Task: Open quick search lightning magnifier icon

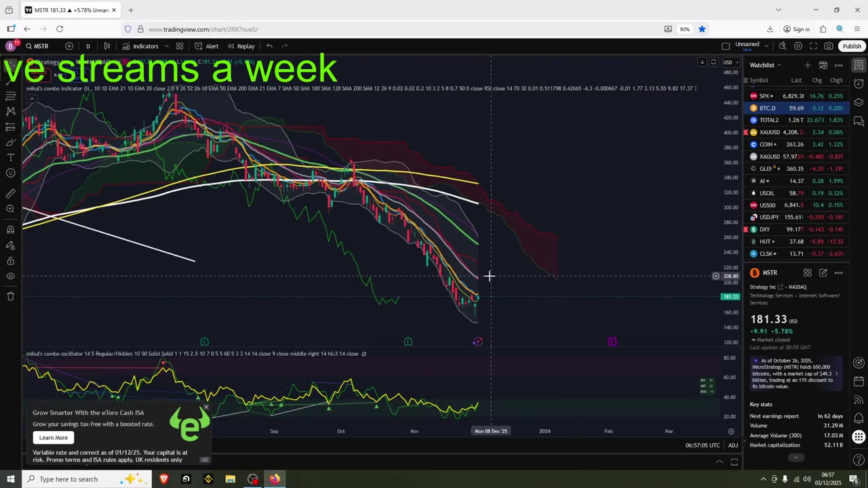Action: click(x=783, y=46)
